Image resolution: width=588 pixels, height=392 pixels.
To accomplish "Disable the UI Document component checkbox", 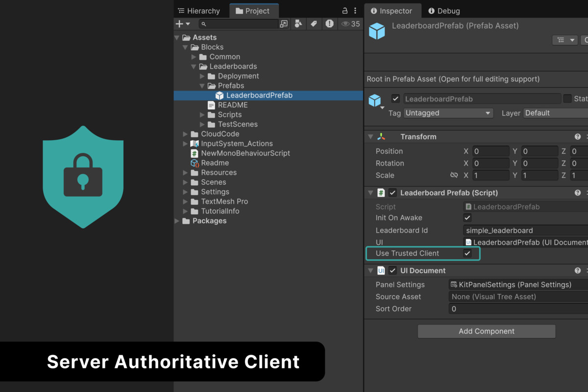I will [x=392, y=270].
